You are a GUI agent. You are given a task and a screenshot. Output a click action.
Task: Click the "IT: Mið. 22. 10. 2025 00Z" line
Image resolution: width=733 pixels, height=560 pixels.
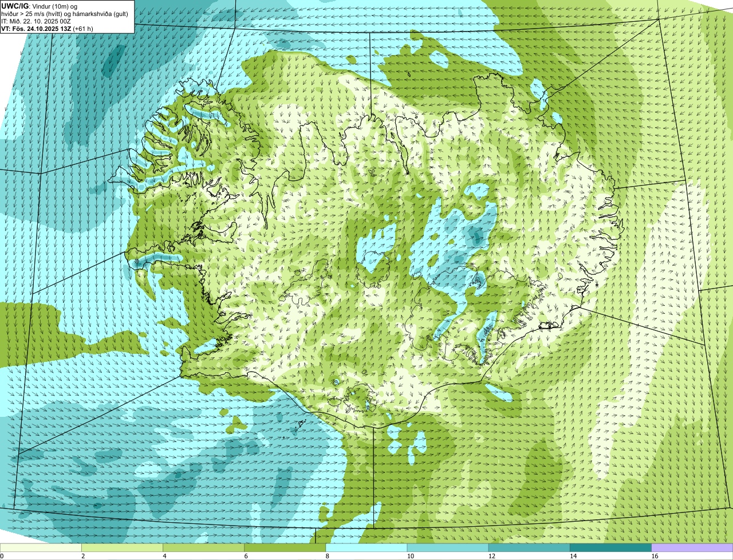pos(36,21)
